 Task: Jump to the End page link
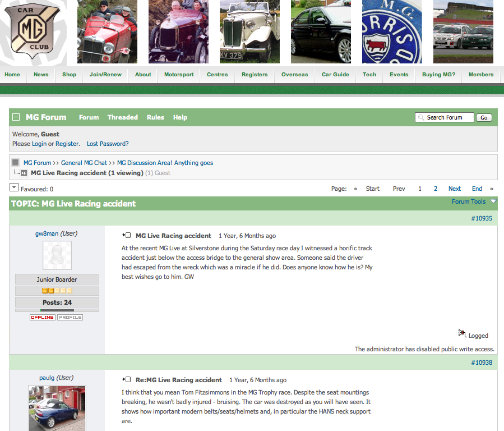point(477,189)
